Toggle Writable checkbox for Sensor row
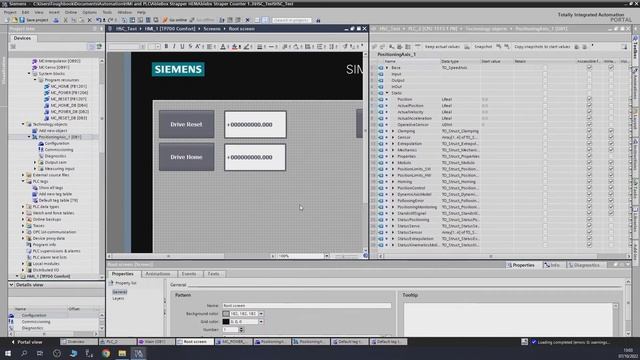This screenshot has width=640, height=360. click(x=611, y=137)
